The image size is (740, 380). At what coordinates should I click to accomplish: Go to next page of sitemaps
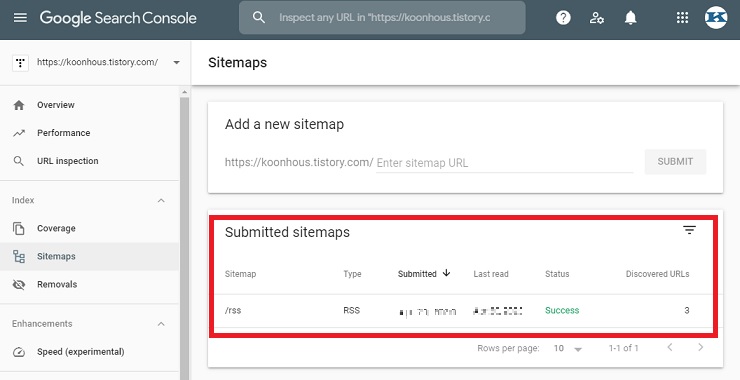coord(701,347)
